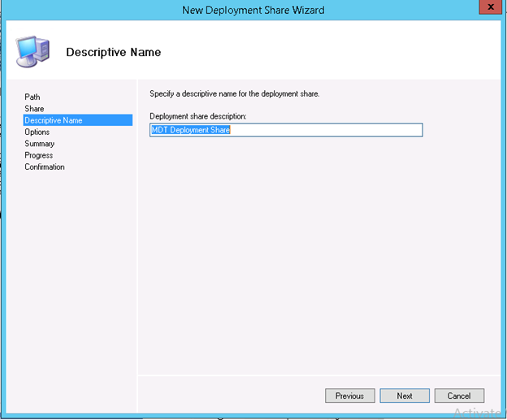Click the computer icon in the wizard header
Screen dimensions: 507x420
(x=34, y=50)
